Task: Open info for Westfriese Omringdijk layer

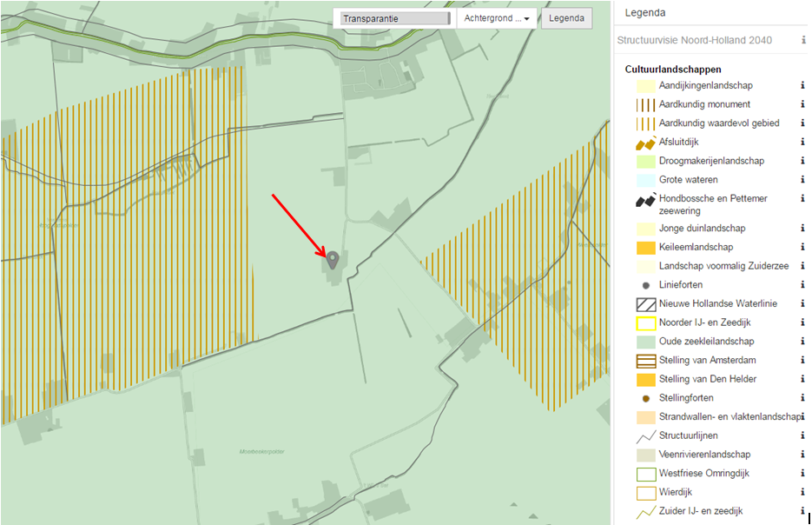Action: point(802,474)
